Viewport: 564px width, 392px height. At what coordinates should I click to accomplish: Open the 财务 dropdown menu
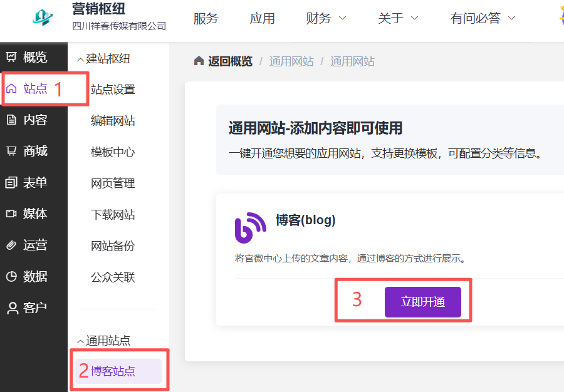click(x=326, y=19)
